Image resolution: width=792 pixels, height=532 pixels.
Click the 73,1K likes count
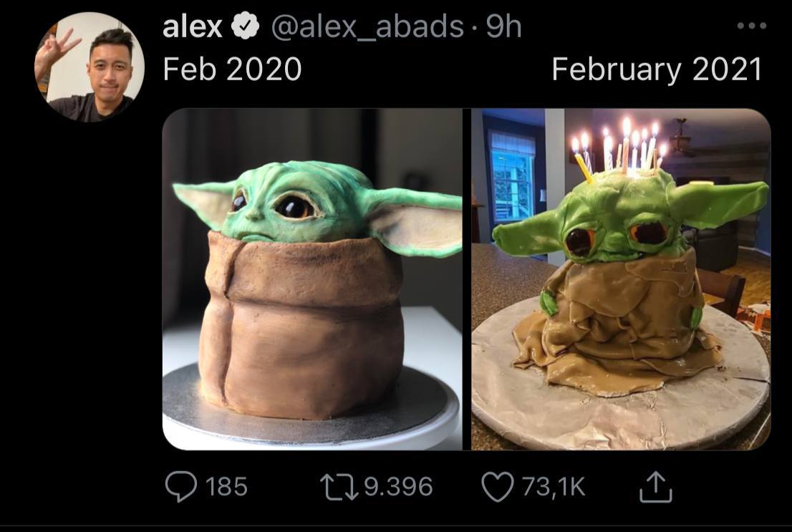click(554, 486)
